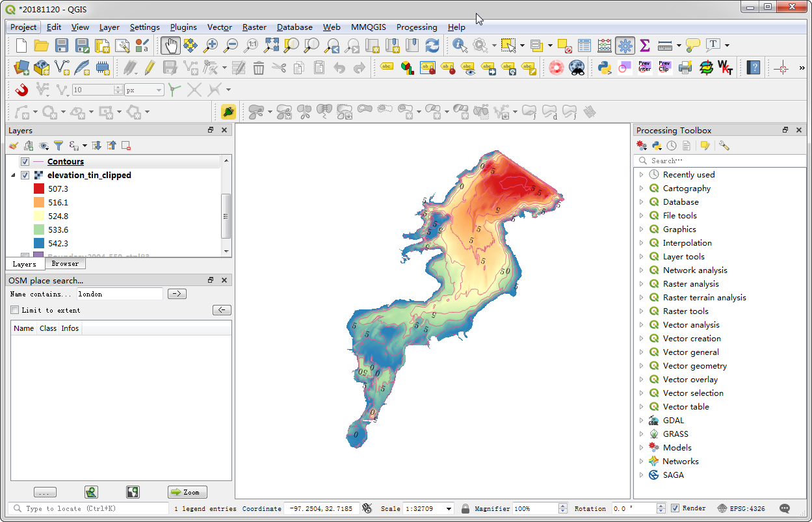812x522 pixels.
Task: Click the arrow search button next to london
Action: [177, 294]
